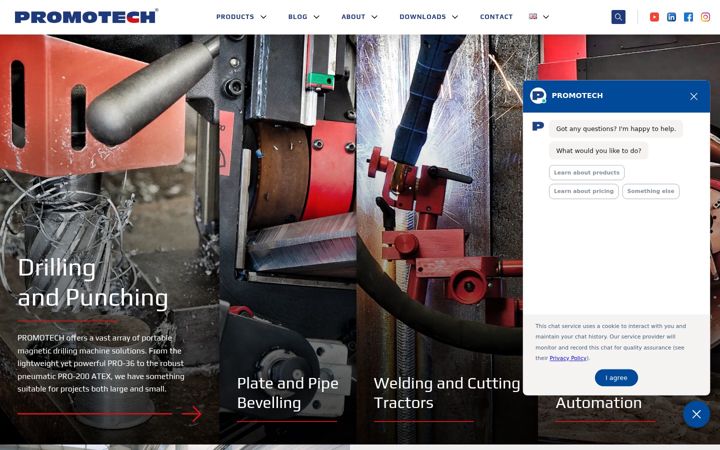The image size is (720, 450).
Task: Click the chat cookie notice text
Action: tap(611, 342)
